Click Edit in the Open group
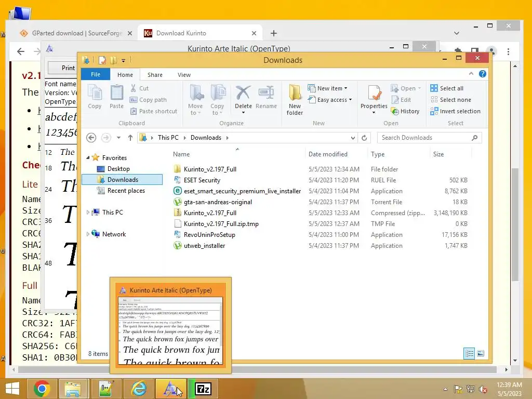The image size is (532, 399). pos(401,100)
